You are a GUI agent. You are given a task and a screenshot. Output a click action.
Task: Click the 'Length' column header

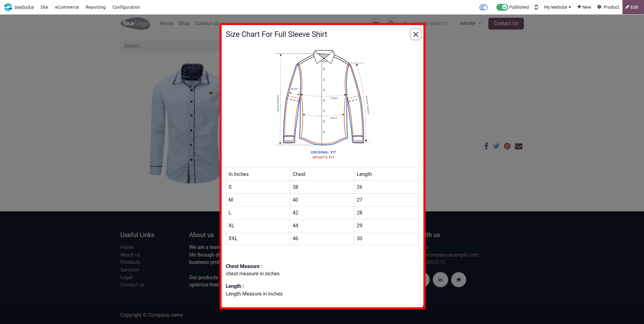(x=386, y=174)
